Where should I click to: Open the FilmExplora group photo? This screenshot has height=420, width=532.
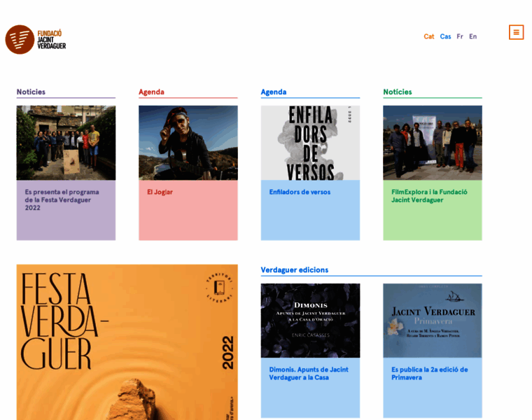tap(433, 143)
